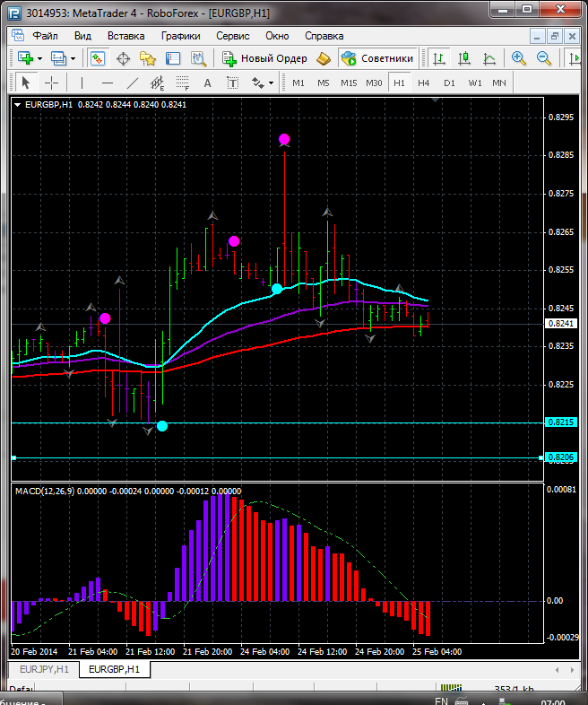Open the Market Watch window
This screenshot has width=588, height=705.
(97, 58)
